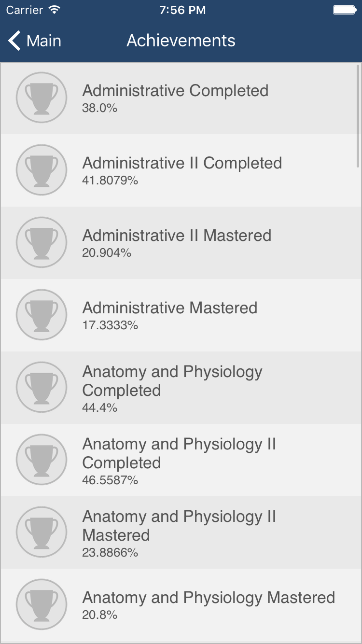Open the Administrative Completed achievement title
This screenshot has height=644, width=362.
175,91
